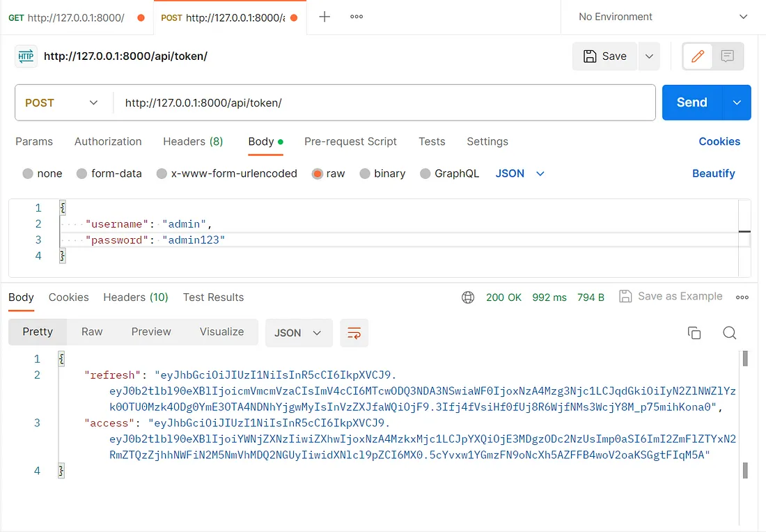Click the more options ellipsis near response tools
The width and height of the screenshot is (766, 532).
click(742, 297)
